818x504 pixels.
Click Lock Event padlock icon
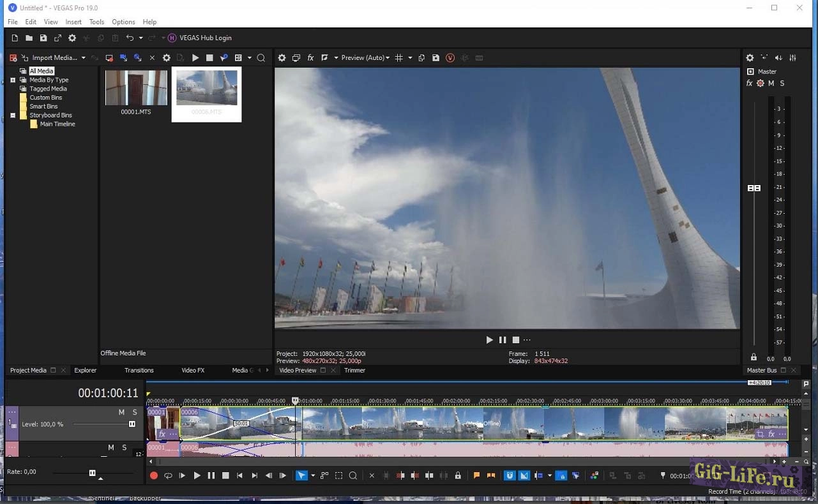pyautogui.click(x=458, y=475)
